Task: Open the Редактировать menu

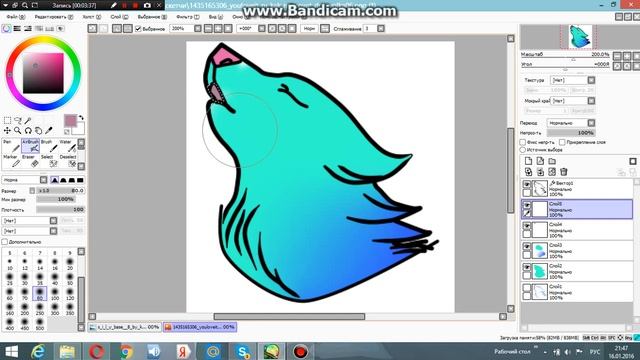Action: coord(54,17)
